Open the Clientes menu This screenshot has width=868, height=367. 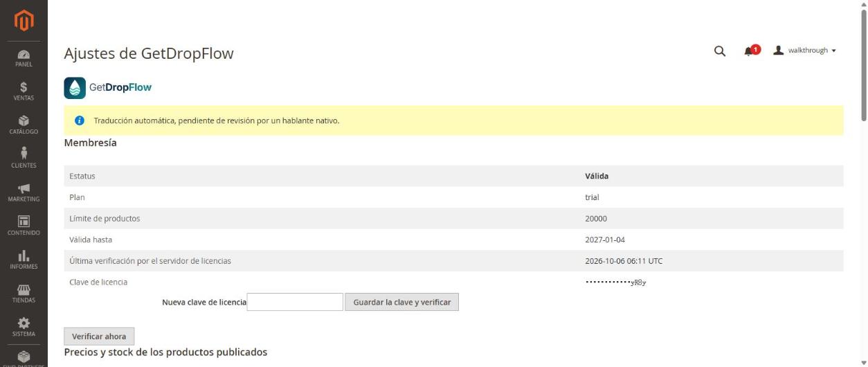pos(24,159)
